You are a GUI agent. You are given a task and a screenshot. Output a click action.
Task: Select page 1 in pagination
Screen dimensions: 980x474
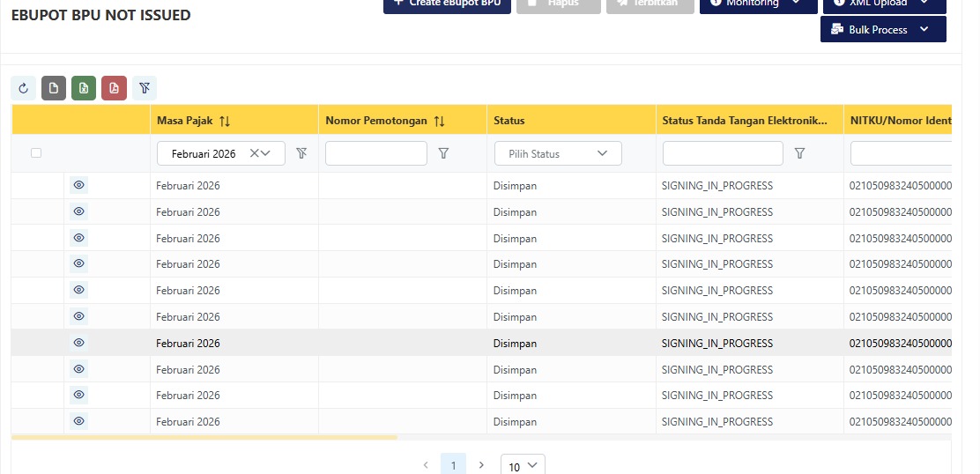pyautogui.click(x=453, y=465)
